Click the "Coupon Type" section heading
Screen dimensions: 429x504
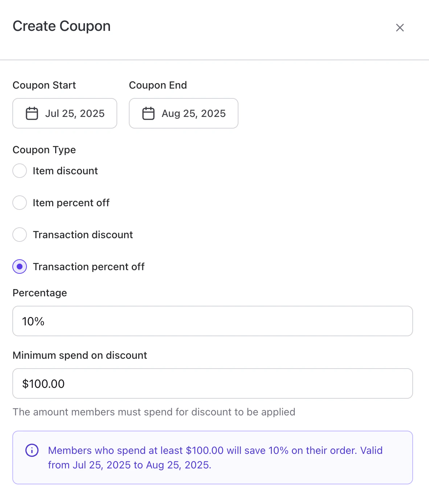click(x=44, y=150)
